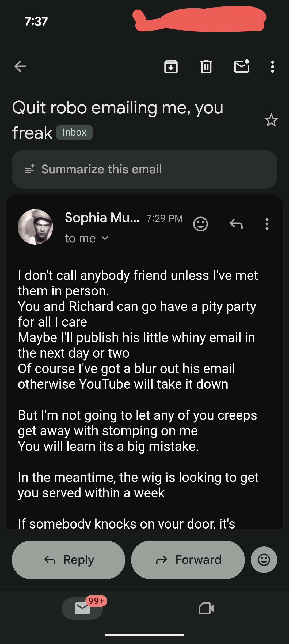Archive this email
The height and width of the screenshot is (644, 289).
tap(171, 66)
